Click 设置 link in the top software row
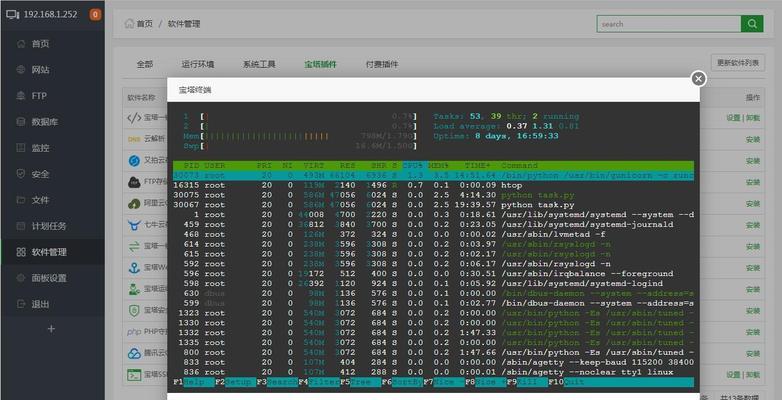The width and height of the screenshot is (782, 400). [733, 118]
